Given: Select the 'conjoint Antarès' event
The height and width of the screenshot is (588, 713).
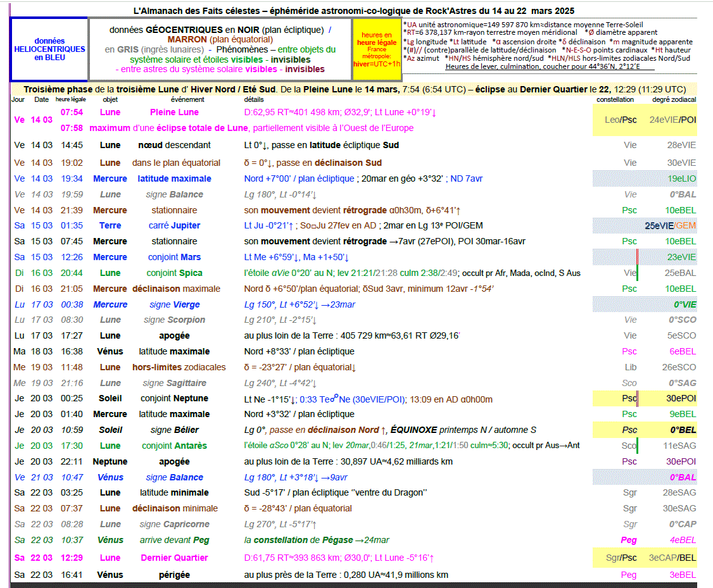Looking at the screenshot, I should 174,446.
